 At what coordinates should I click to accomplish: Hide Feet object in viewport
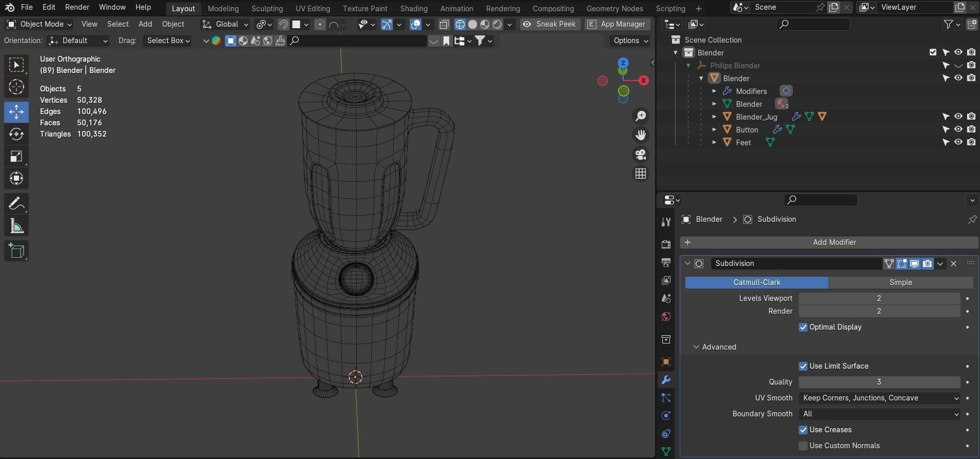(958, 142)
